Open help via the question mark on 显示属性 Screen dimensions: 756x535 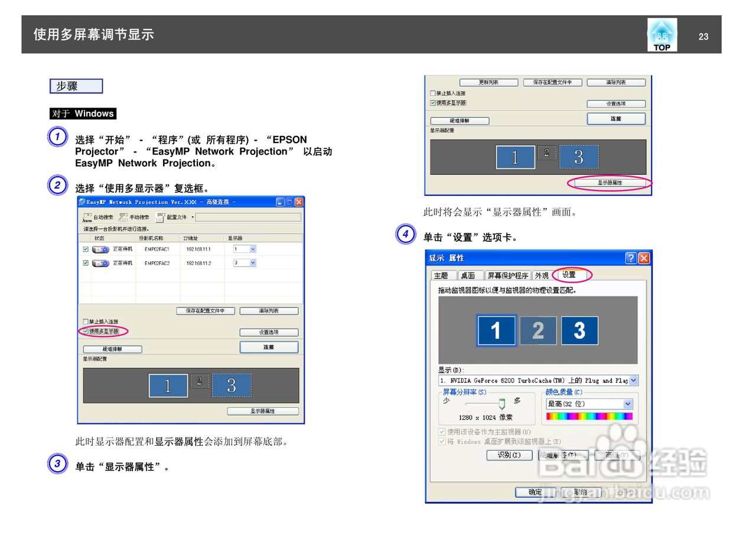(631, 258)
